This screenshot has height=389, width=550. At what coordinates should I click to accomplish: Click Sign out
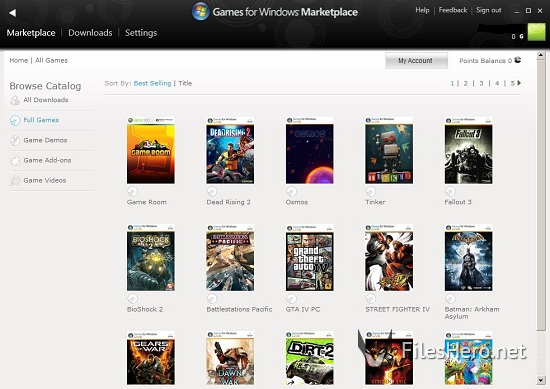(x=489, y=10)
